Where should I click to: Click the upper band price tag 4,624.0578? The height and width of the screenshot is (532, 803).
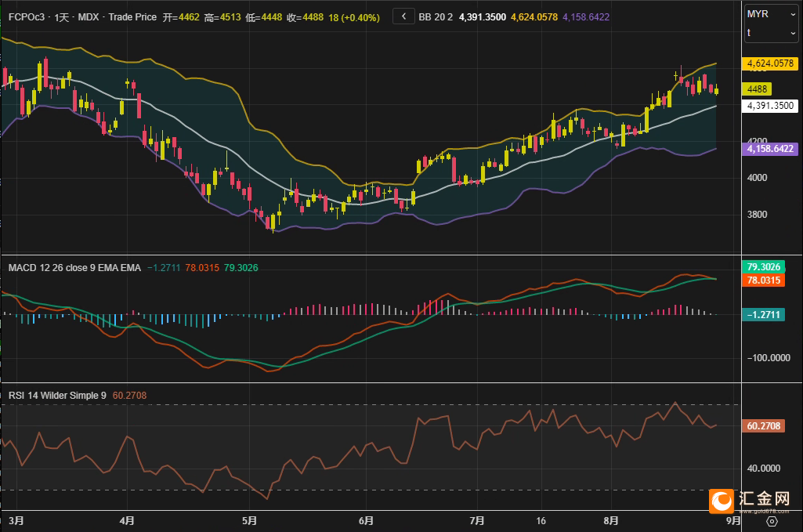770,63
